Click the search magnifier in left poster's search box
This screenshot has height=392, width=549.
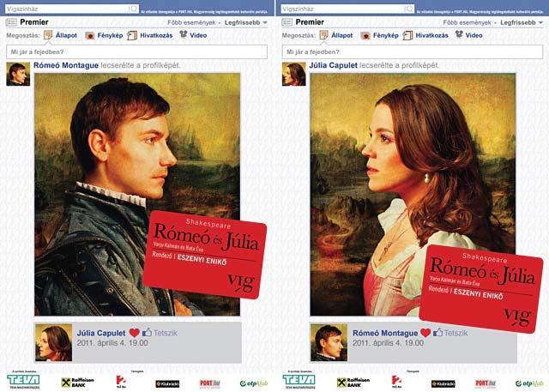click(134, 9)
